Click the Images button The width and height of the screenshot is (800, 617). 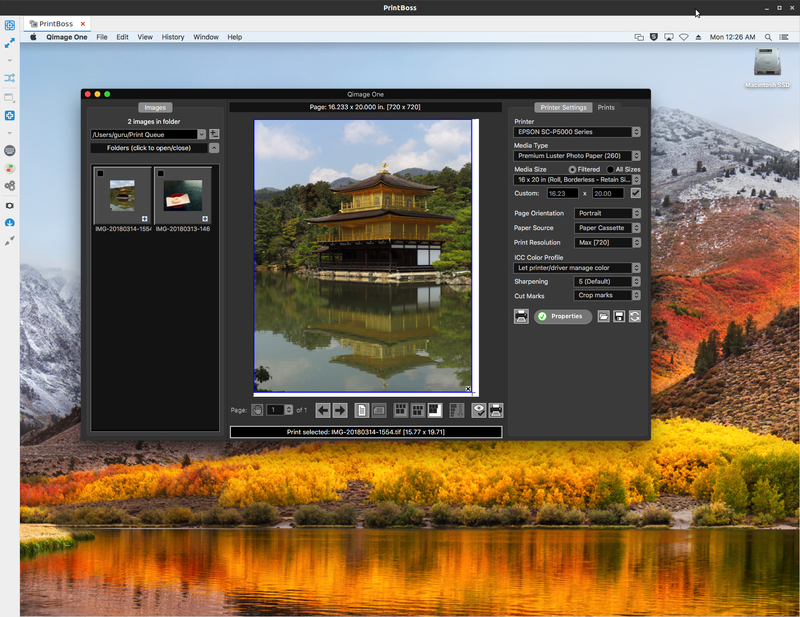click(x=155, y=108)
